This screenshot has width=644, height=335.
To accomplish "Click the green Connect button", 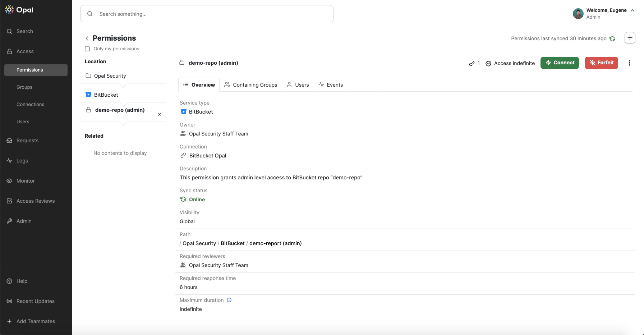I will point(560,63).
